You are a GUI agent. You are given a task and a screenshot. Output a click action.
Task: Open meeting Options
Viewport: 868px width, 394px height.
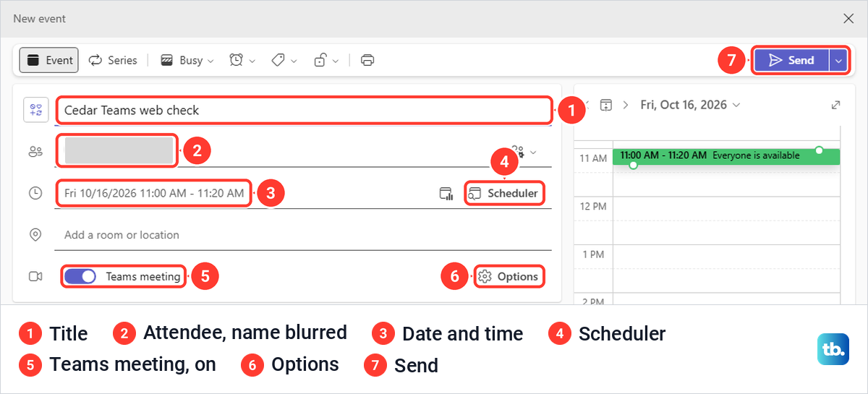[x=509, y=276]
